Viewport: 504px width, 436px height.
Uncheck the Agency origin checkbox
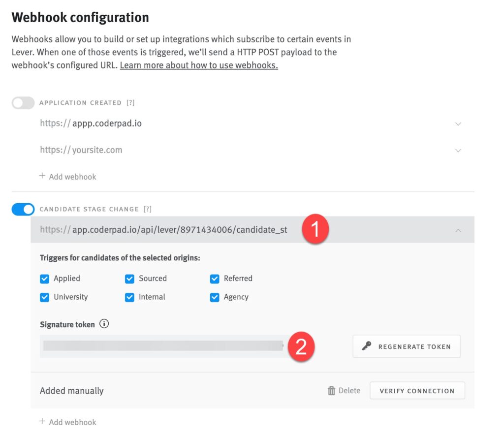215,297
